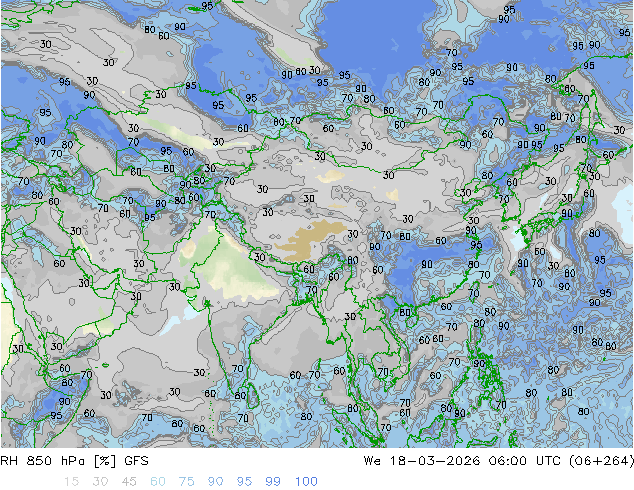Select the legend value 75

(x=186, y=482)
